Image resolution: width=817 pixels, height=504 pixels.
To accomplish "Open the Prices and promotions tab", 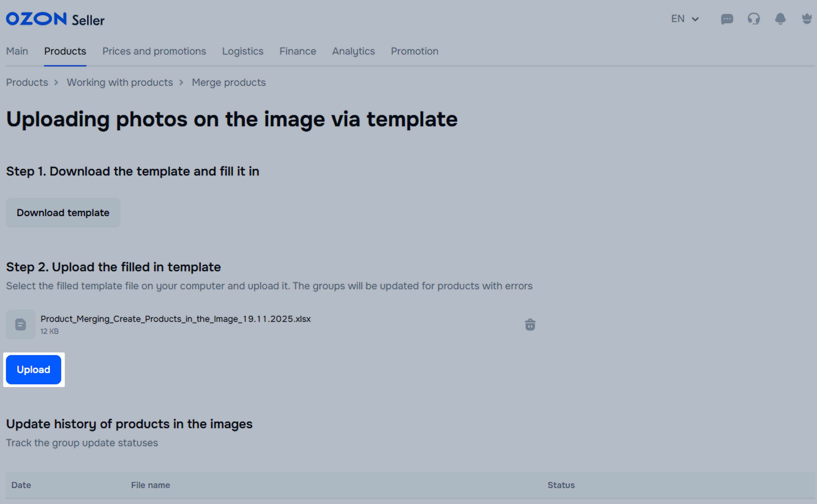I will click(x=154, y=51).
